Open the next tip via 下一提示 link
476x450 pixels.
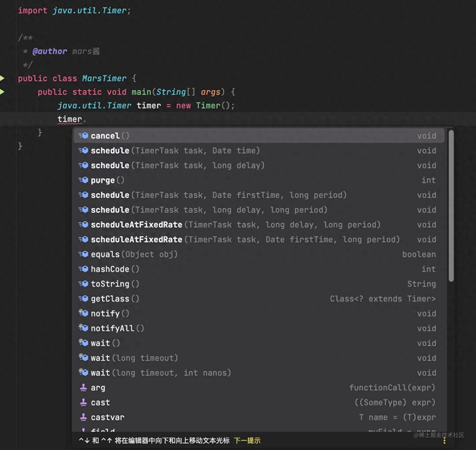click(x=247, y=440)
